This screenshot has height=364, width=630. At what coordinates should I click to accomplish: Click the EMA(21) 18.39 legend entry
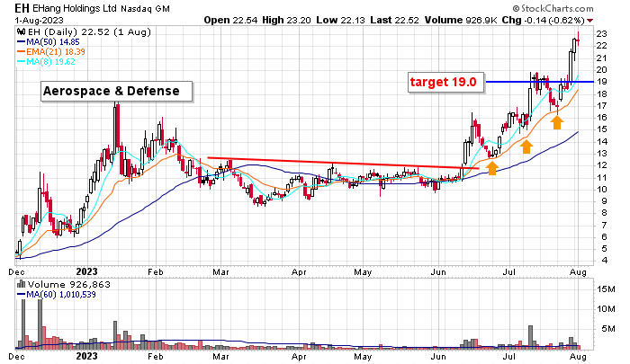[x=51, y=52]
